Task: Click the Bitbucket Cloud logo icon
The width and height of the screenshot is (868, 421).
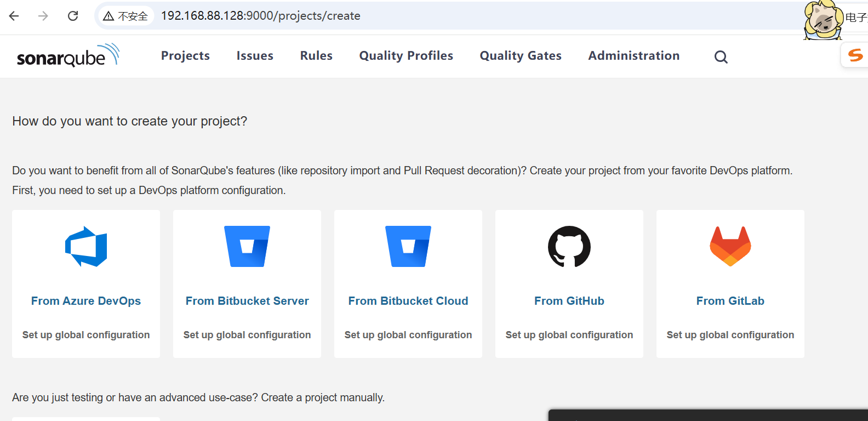Action: tap(408, 247)
